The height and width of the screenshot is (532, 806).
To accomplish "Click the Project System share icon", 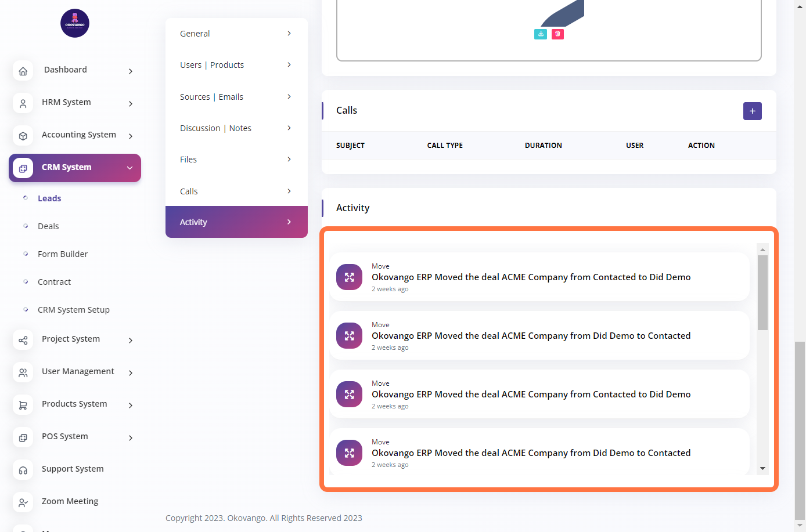I will (23, 340).
